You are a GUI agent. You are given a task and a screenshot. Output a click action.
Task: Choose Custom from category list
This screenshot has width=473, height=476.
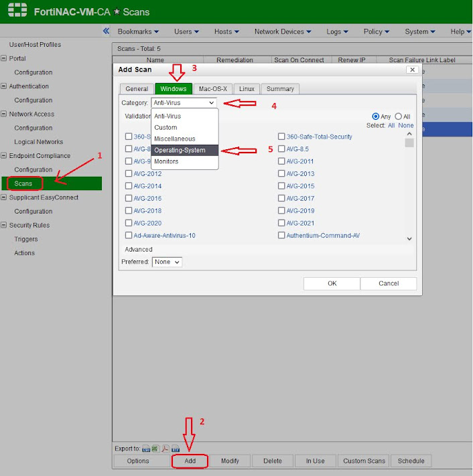click(x=185, y=127)
